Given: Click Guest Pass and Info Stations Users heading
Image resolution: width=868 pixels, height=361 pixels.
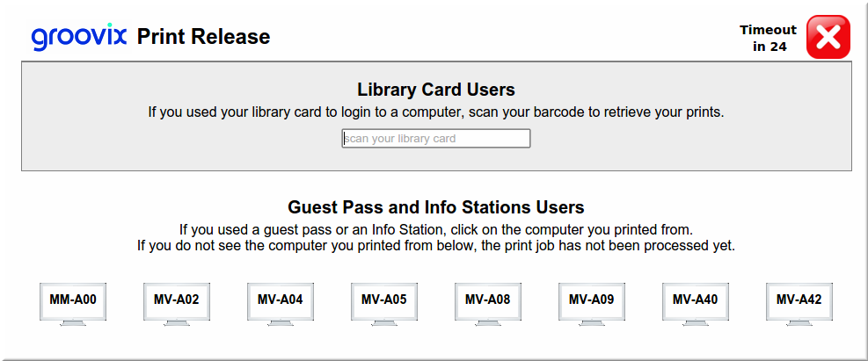Looking at the screenshot, I should (436, 208).
